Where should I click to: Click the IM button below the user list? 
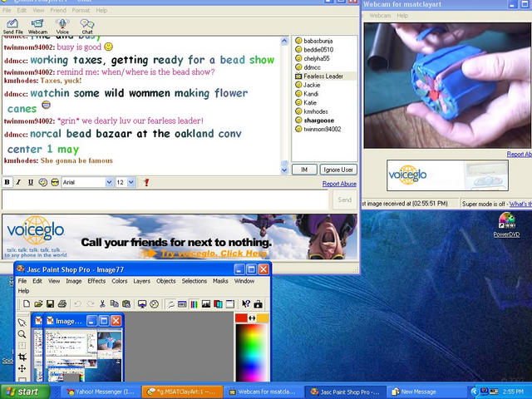tap(304, 170)
